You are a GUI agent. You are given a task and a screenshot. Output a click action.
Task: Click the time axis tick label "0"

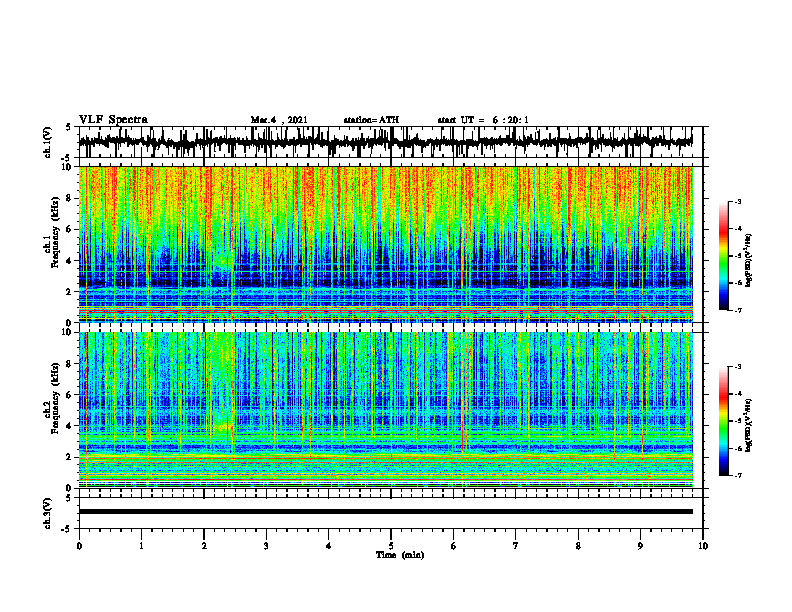(79, 546)
